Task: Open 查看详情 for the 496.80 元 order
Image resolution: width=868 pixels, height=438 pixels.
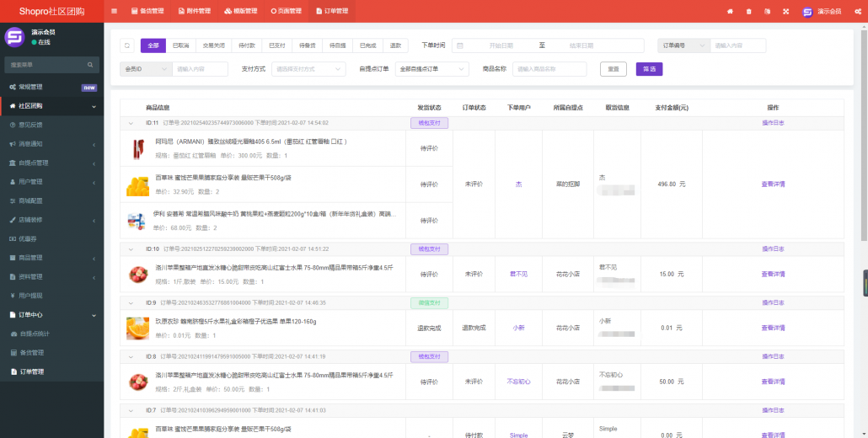Action: (773, 184)
